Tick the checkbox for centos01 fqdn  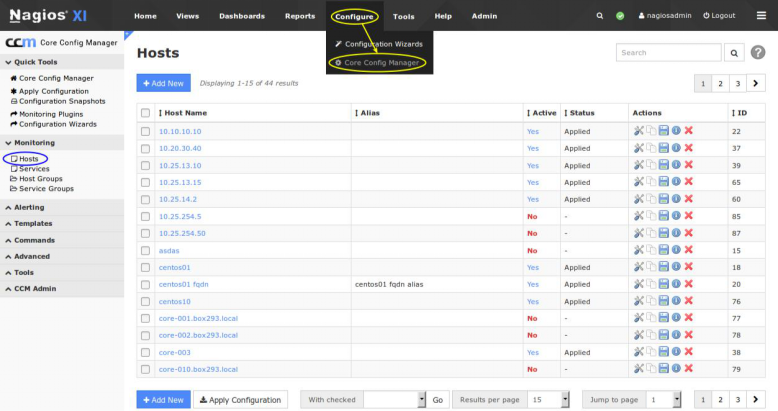click(145, 284)
